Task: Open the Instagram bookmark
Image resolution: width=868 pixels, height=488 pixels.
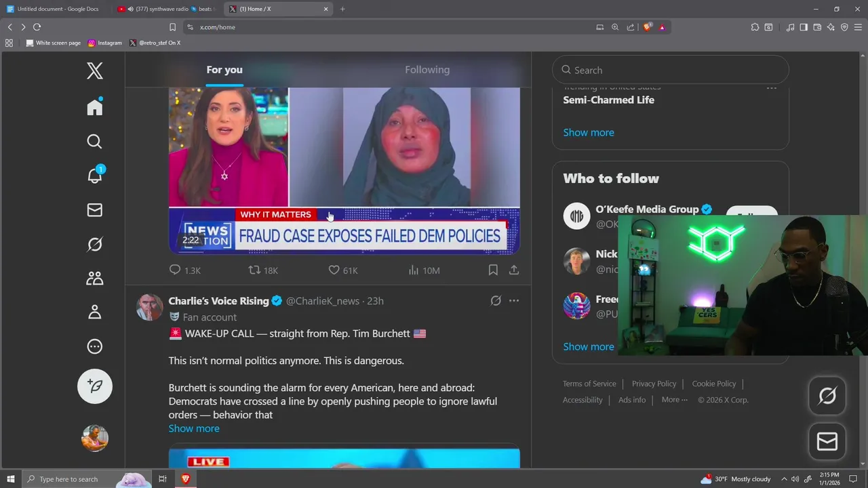Action: pos(105,43)
